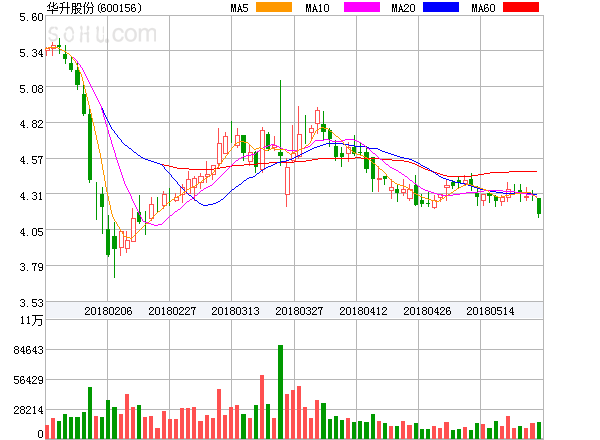Select the MA5 legend label
The width and height of the screenshot is (600, 440).
[x=239, y=8]
